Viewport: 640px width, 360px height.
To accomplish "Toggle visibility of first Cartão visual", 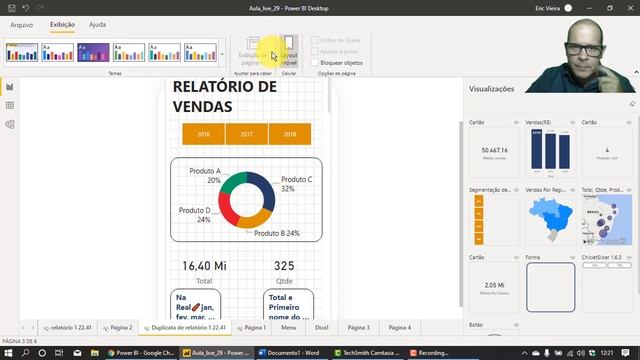I will tap(516, 122).
